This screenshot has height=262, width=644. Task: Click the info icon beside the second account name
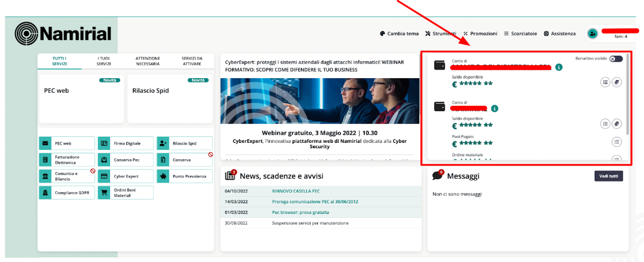click(x=495, y=109)
